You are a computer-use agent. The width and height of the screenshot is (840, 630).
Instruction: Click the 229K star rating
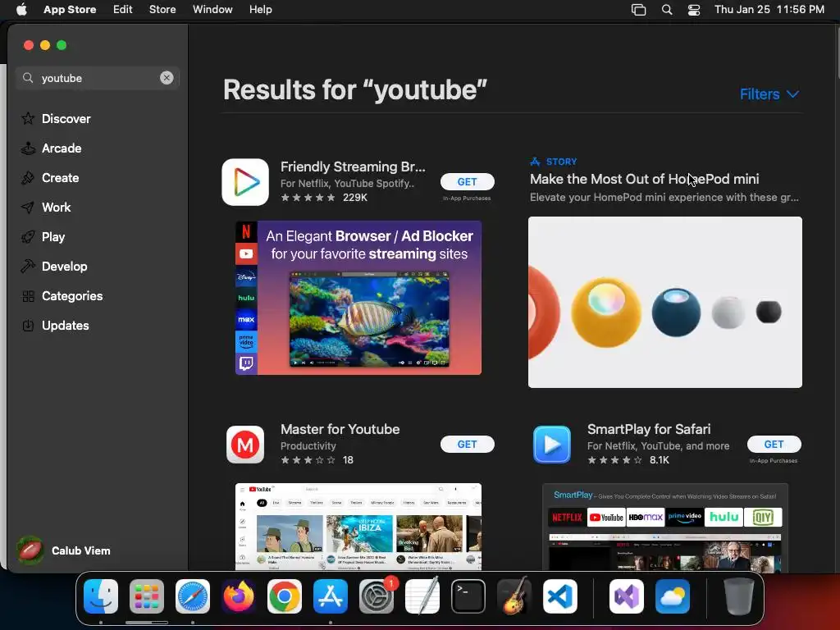[324, 198]
